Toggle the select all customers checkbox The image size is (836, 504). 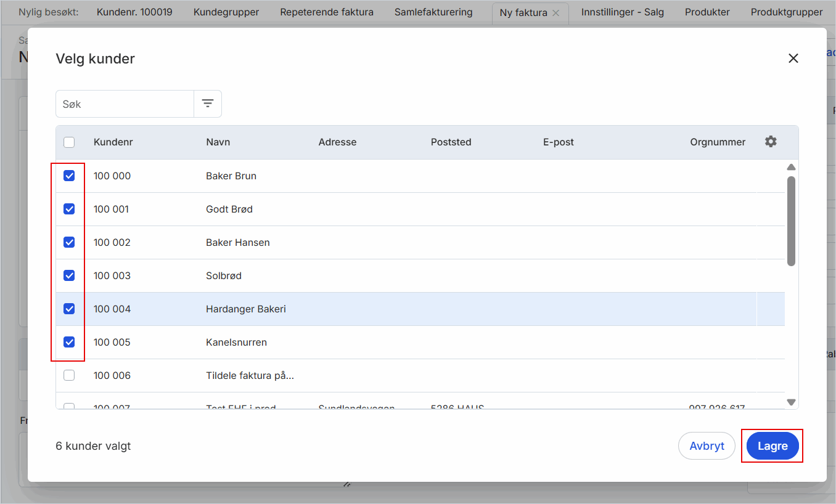click(x=69, y=142)
